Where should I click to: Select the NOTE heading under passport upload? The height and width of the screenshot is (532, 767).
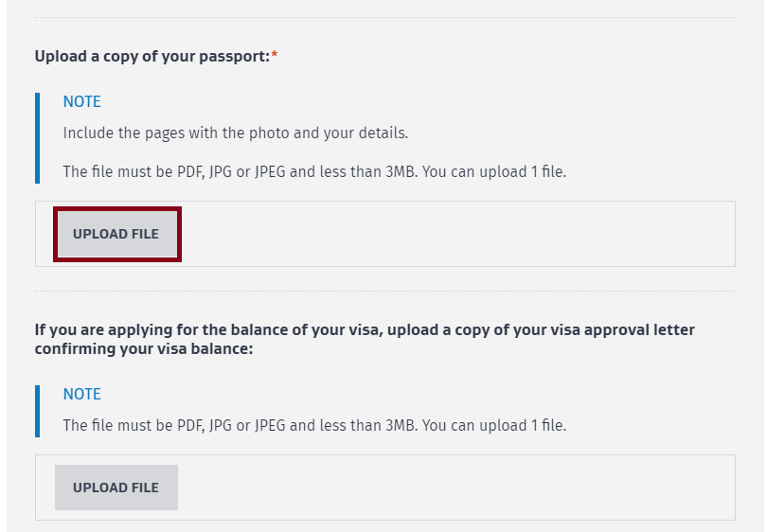(81, 102)
